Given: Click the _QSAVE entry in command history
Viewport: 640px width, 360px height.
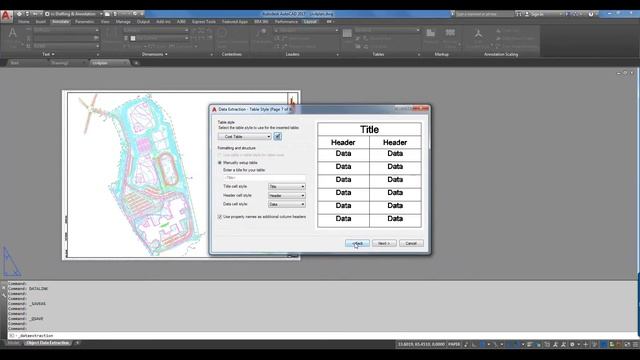Looking at the screenshot, I should 36,319.
